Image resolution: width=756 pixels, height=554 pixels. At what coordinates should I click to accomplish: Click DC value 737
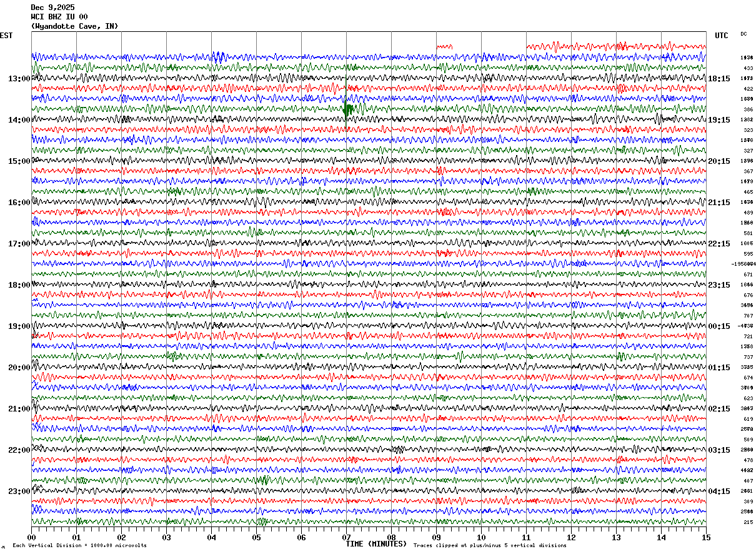point(748,357)
